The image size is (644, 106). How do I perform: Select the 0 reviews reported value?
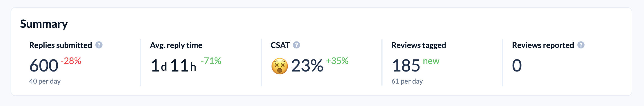tap(517, 66)
